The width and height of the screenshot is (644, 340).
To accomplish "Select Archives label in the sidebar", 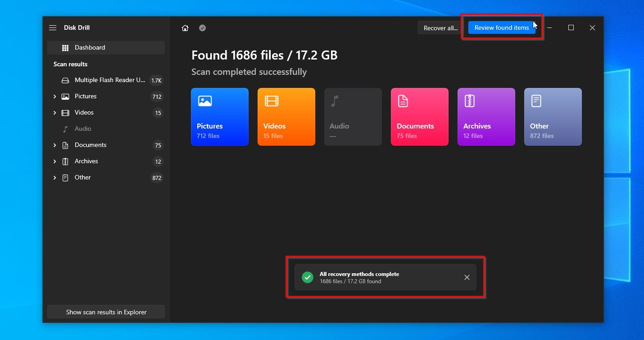I will [x=86, y=161].
